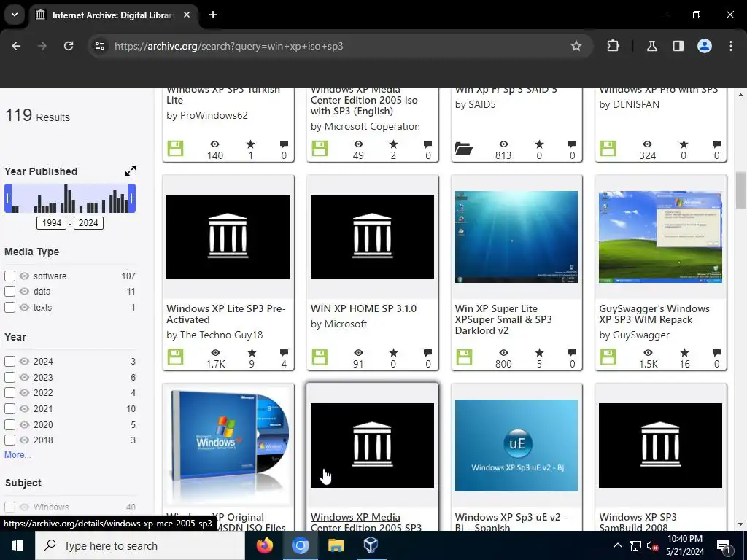
Task: Check the texts media type checkbox
Action: point(9,307)
